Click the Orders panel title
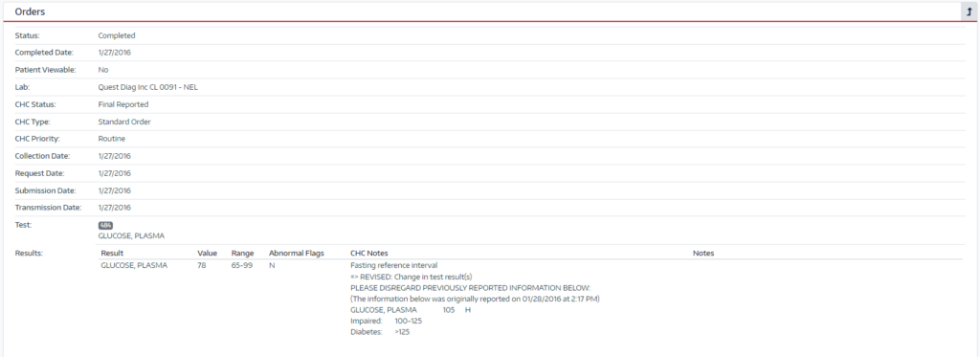 tap(30, 11)
